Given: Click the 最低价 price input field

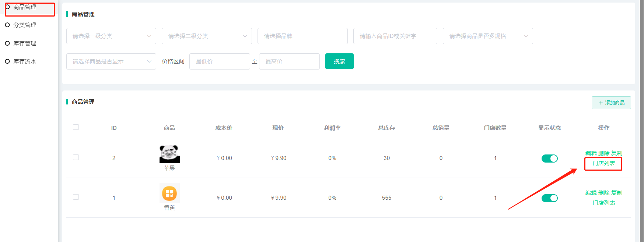Looking at the screenshot, I should tap(220, 61).
